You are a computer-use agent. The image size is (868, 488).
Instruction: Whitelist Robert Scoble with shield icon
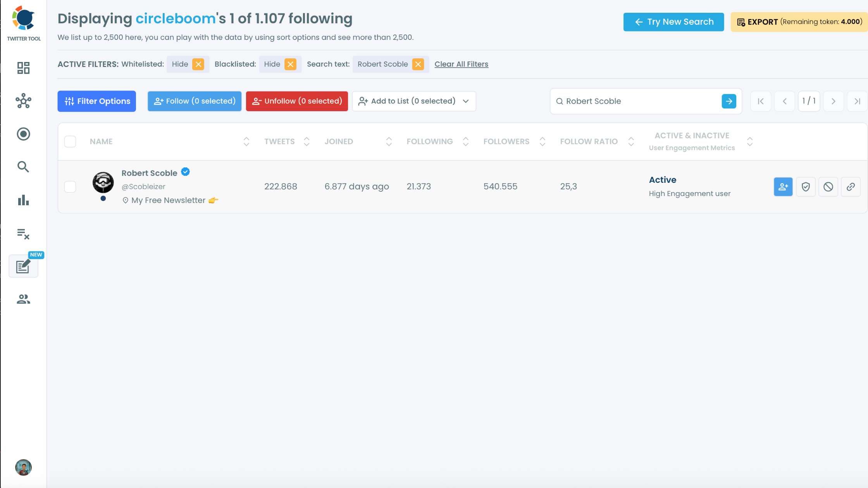(x=806, y=187)
